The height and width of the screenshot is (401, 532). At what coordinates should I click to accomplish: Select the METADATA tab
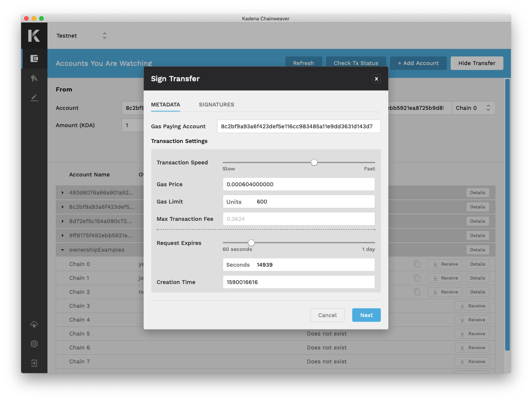tap(165, 105)
